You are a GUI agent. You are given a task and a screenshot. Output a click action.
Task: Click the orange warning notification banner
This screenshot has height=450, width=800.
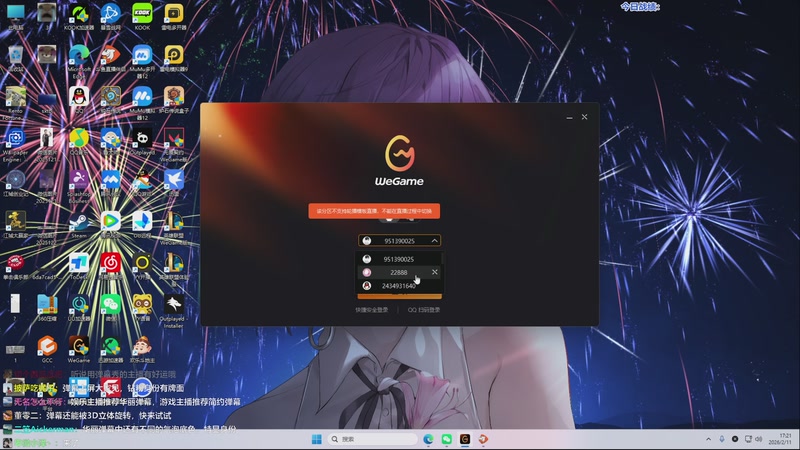pos(374,211)
